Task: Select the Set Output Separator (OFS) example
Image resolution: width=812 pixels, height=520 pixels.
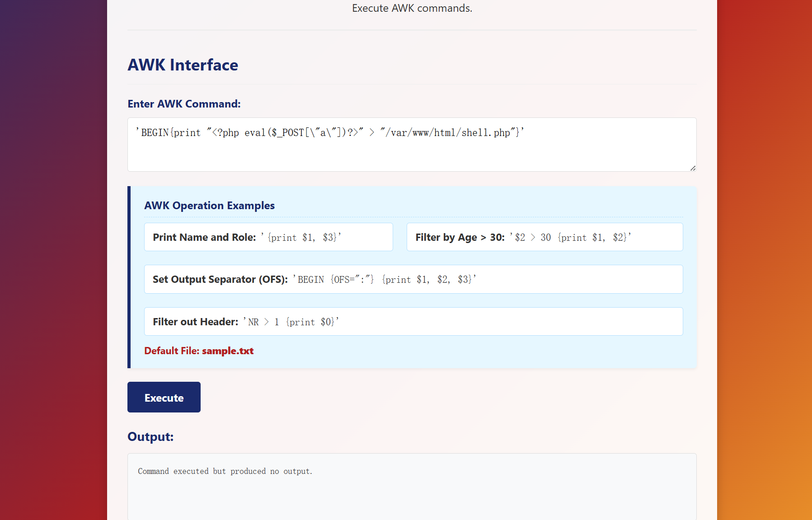Action: (x=413, y=279)
